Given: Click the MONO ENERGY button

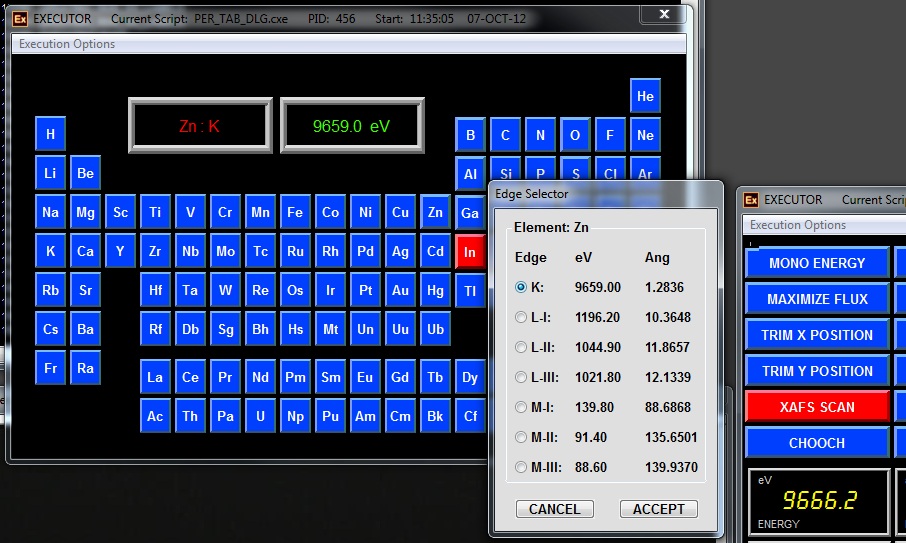Looking at the screenshot, I should pyautogui.click(x=817, y=263).
